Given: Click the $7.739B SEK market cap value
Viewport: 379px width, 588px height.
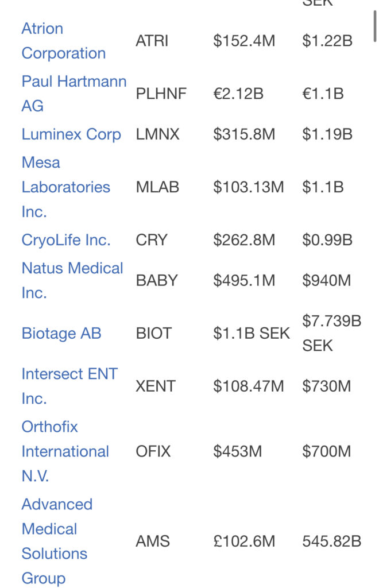Looking at the screenshot, I should pyautogui.click(x=332, y=334).
